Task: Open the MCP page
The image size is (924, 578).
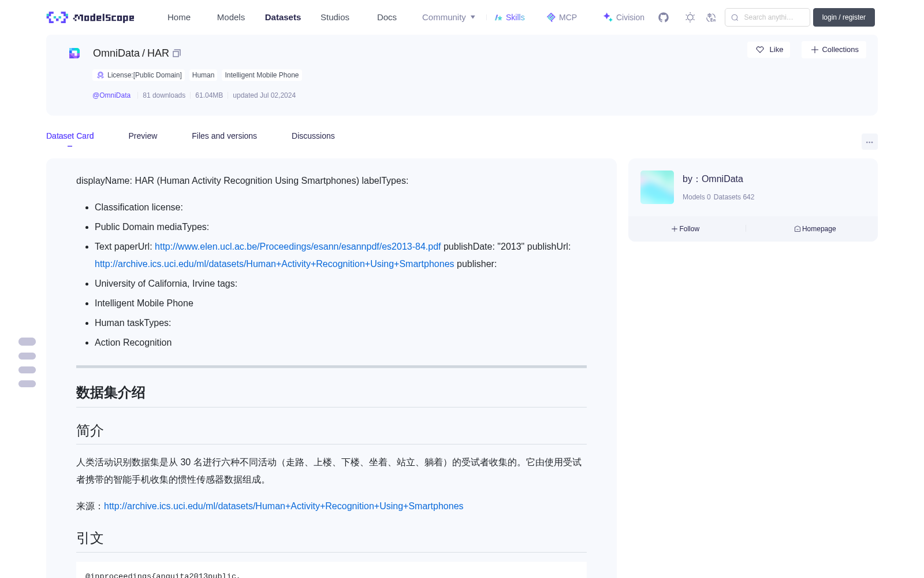Action: 562,17
